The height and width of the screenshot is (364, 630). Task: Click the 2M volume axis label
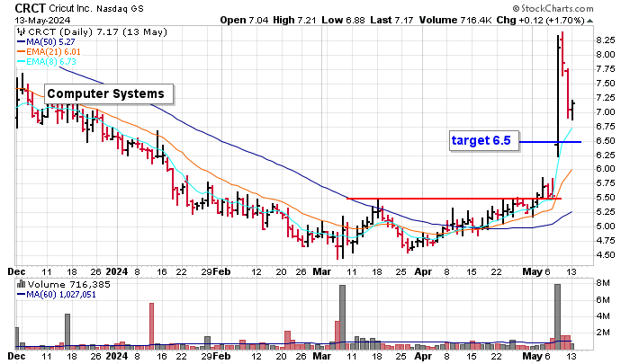point(603,333)
